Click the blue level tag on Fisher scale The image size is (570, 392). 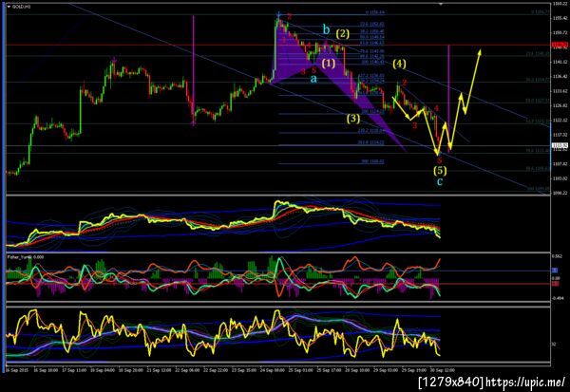555,271
